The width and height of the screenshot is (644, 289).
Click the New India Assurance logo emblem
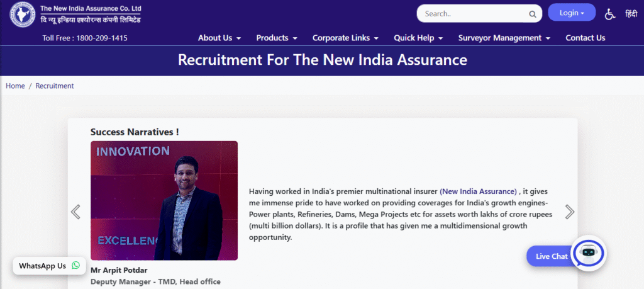coord(22,14)
